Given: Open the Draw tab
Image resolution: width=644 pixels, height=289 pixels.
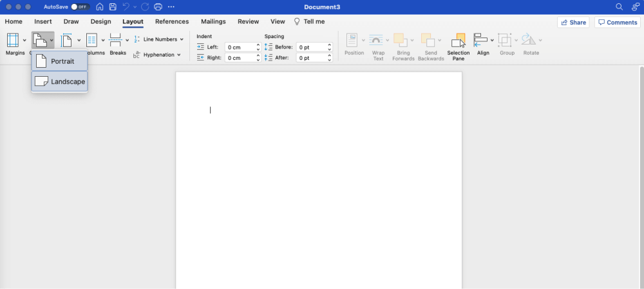Looking at the screenshot, I should tap(71, 21).
